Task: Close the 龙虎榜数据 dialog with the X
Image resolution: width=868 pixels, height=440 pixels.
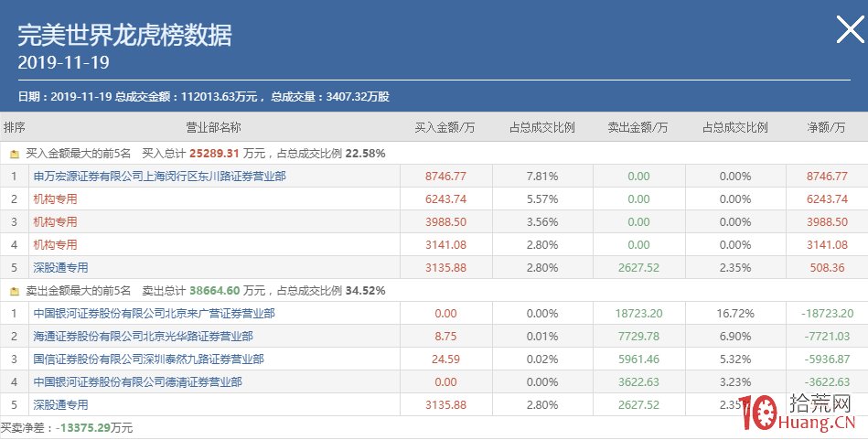Action: pos(850,29)
